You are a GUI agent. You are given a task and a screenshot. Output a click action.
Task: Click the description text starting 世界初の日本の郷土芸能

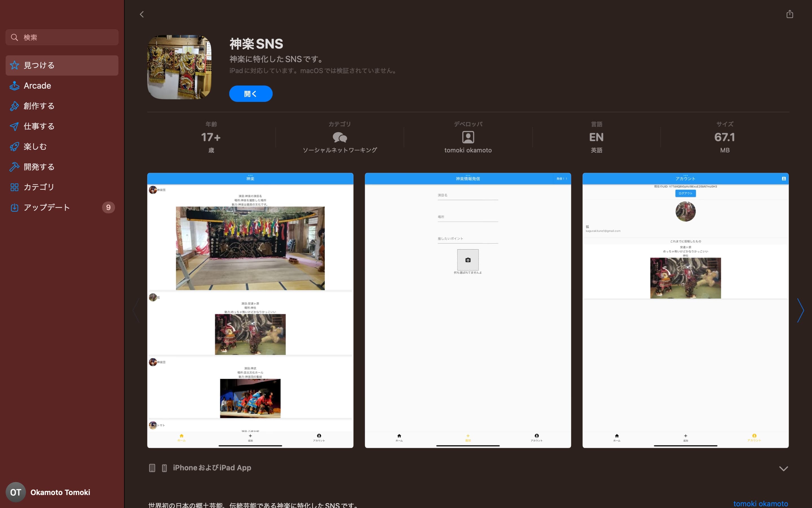pos(254,505)
